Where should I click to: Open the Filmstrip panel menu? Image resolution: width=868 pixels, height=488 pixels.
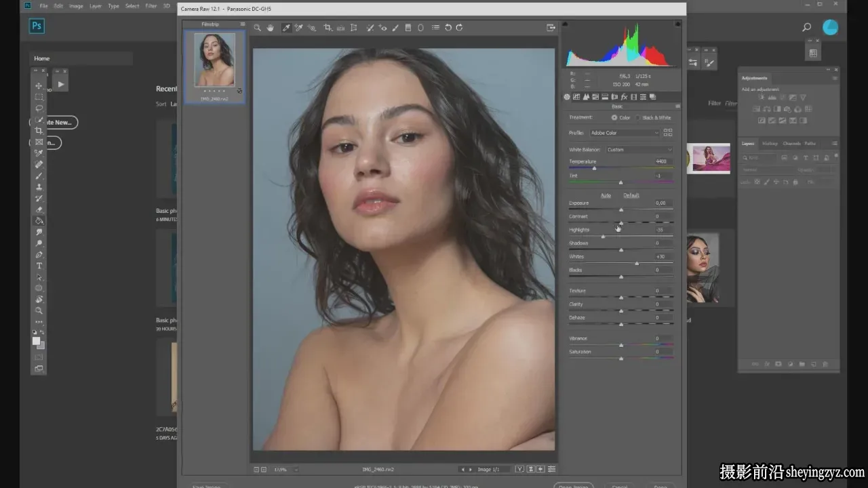tap(242, 24)
